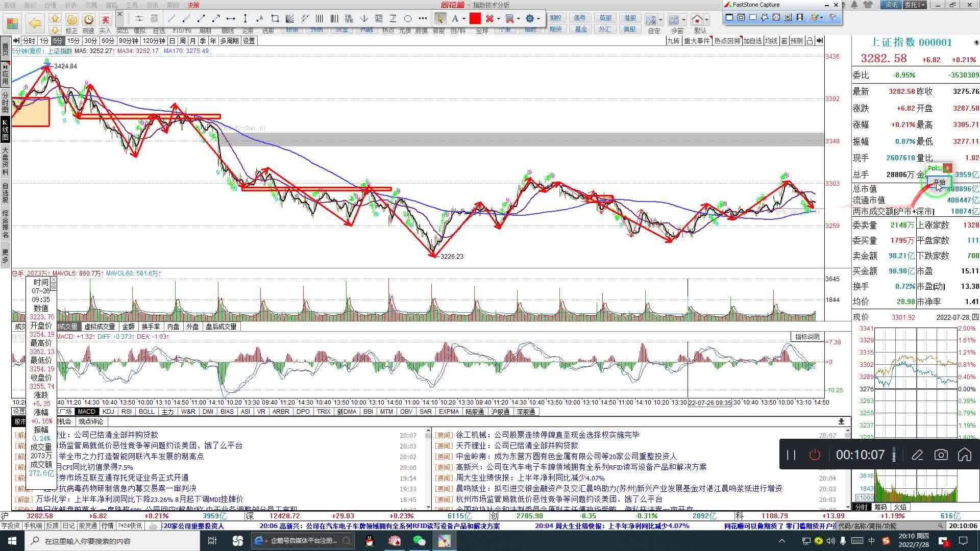
Task: Click the red X delete drawing icon
Action: click(489, 18)
